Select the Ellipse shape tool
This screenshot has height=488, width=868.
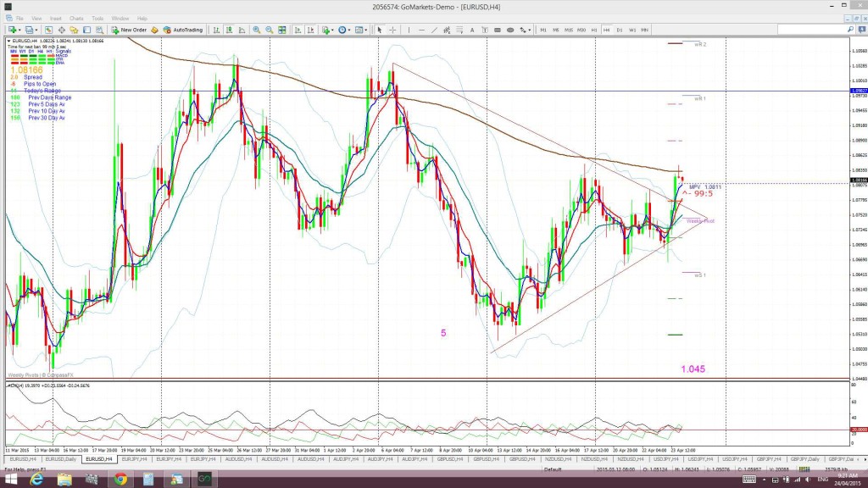tap(510, 30)
